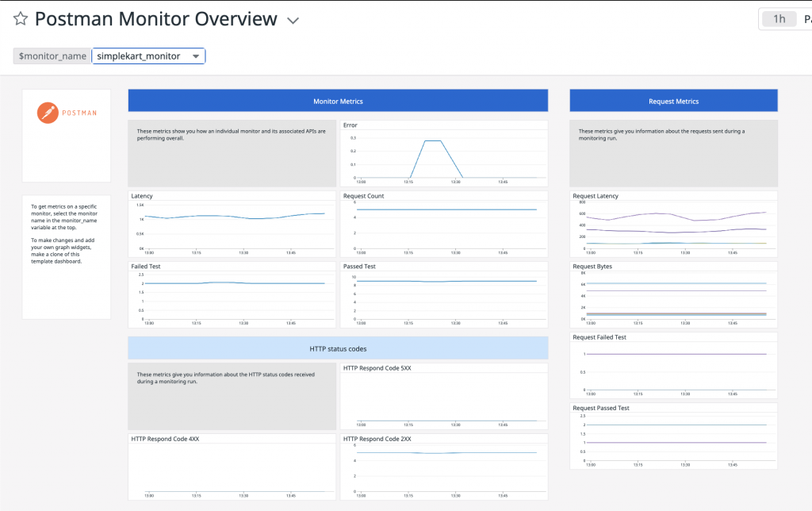Star the Postman Monitor Overview dashboard
The width and height of the screenshot is (812, 511).
pyautogui.click(x=21, y=19)
